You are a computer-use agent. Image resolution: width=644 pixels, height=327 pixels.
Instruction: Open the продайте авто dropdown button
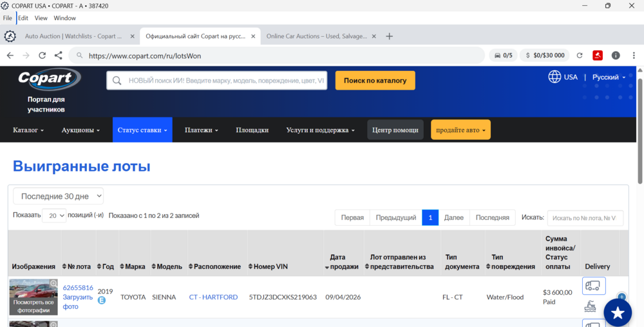[x=460, y=130]
